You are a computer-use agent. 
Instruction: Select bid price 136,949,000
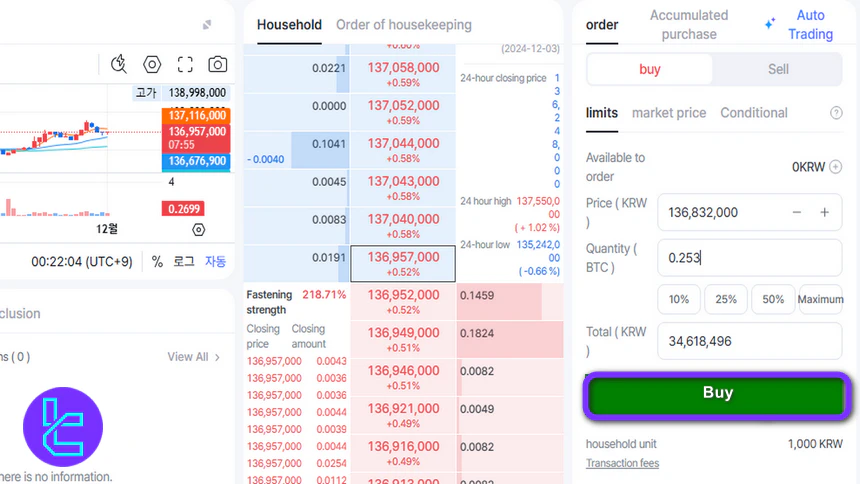[403, 339]
